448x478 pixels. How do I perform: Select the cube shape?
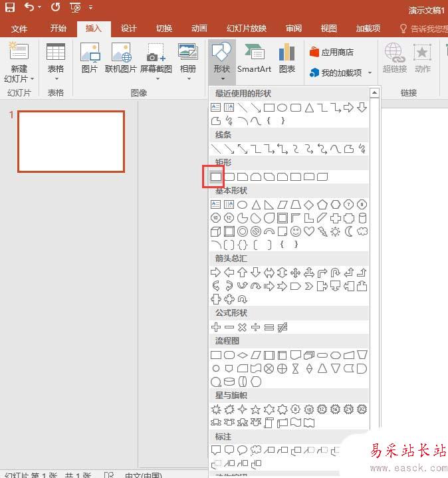pyautogui.click(x=216, y=231)
